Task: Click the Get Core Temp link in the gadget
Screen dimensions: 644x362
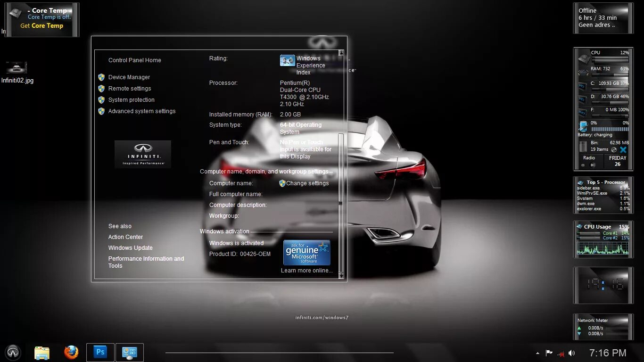Action: coord(41,26)
